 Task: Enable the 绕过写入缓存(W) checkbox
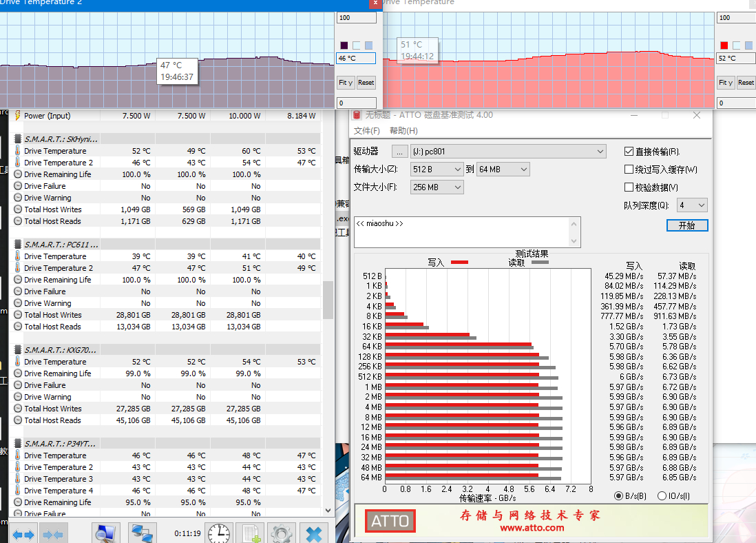pyautogui.click(x=629, y=170)
